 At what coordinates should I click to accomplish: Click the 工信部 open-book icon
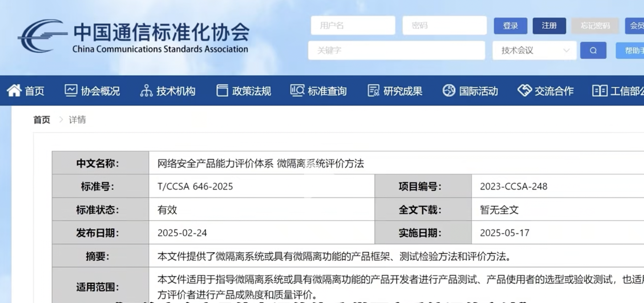tap(600, 90)
